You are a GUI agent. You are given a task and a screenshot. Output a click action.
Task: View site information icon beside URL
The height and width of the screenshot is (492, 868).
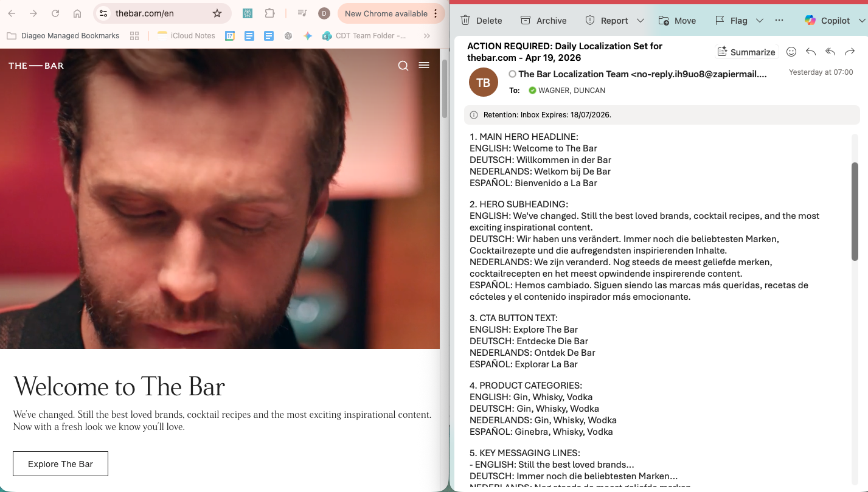click(x=103, y=13)
